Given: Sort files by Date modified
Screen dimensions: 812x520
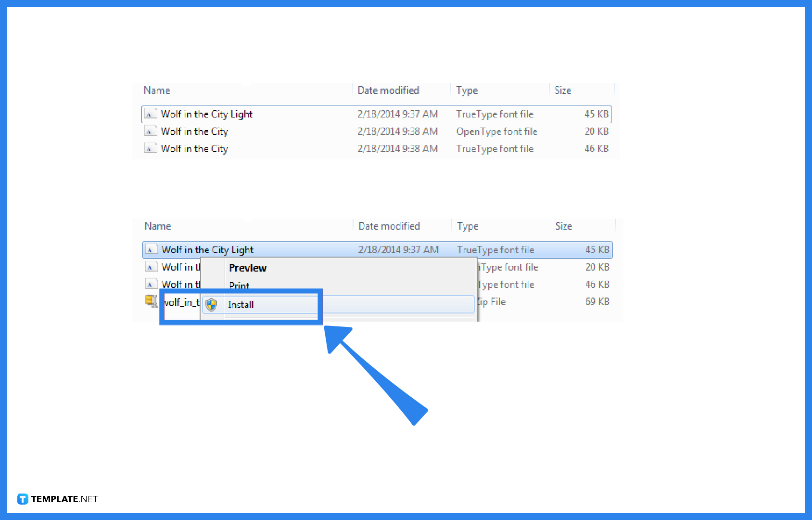Looking at the screenshot, I should pos(388,90).
